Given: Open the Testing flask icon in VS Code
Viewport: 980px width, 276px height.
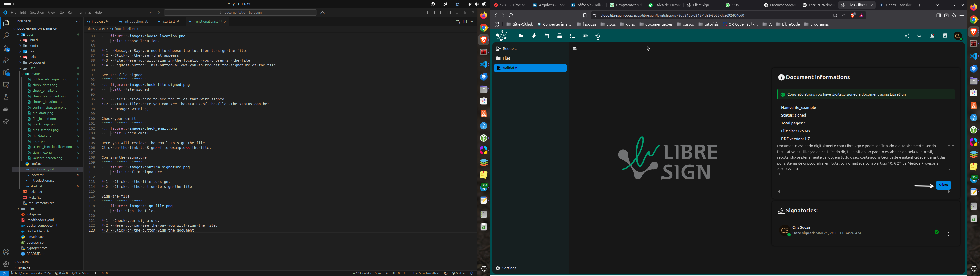Looking at the screenshot, I should (6, 97).
